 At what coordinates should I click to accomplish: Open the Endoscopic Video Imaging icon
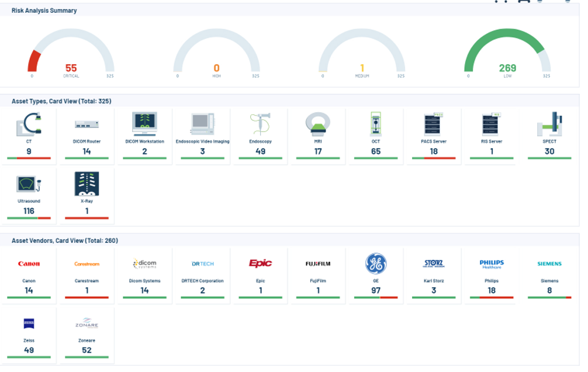(202, 124)
